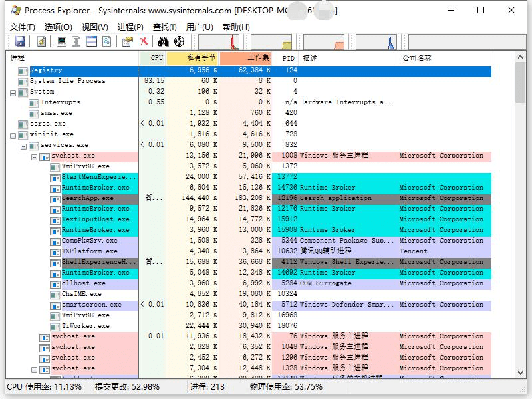Collapse the wininit.exe tree node

tap(13, 136)
